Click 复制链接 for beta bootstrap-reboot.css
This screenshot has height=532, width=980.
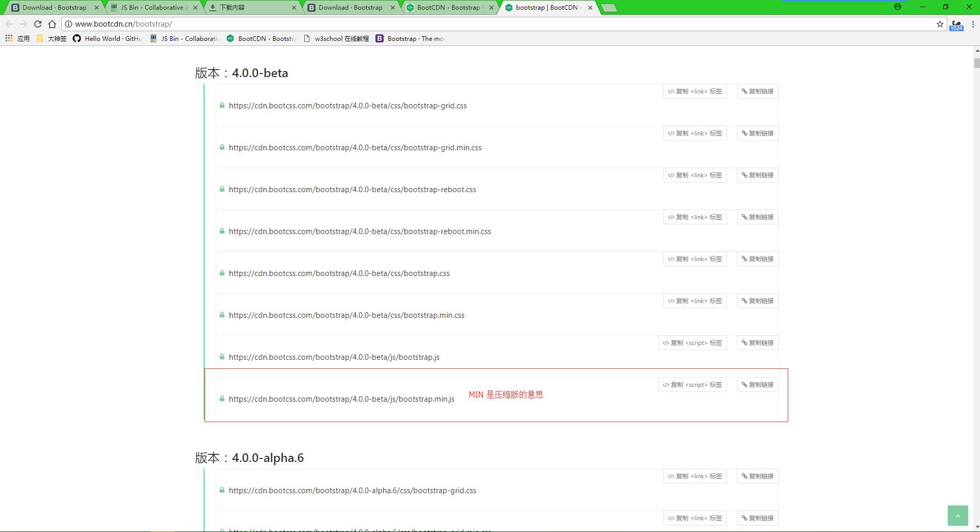(758, 175)
